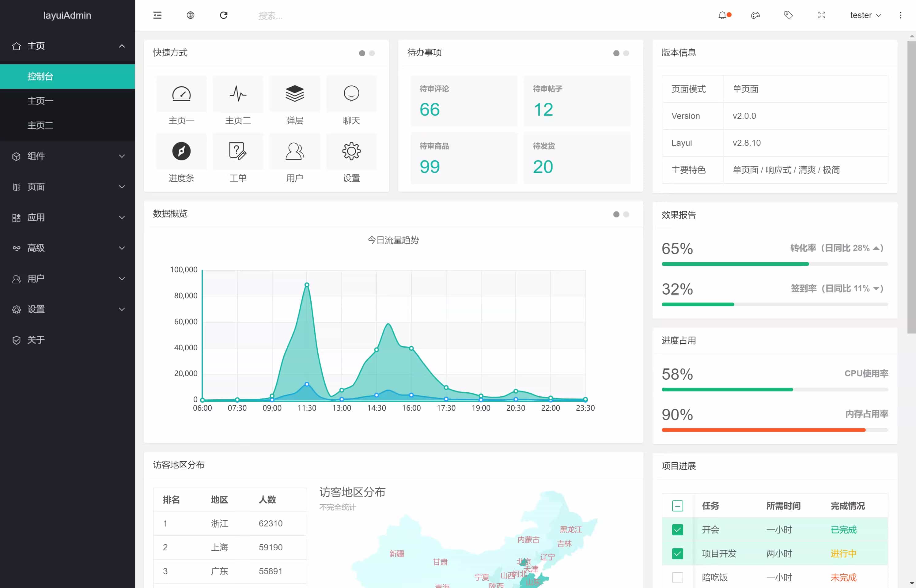Image resolution: width=916 pixels, height=588 pixels.
Task: Check the 陪吃饭 task checkbox
Action: pos(677,577)
